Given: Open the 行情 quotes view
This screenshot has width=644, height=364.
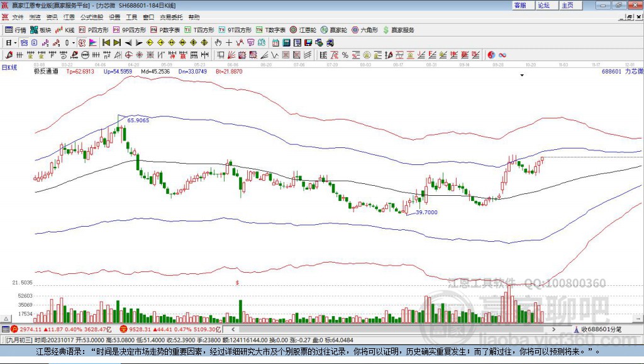Looking at the screenshot, I should pyautogui.click(x=15, y=30).
